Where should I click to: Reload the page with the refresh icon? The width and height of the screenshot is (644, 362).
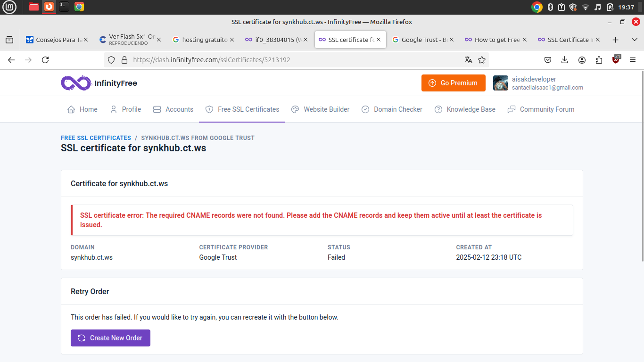(x=45, y=60)
